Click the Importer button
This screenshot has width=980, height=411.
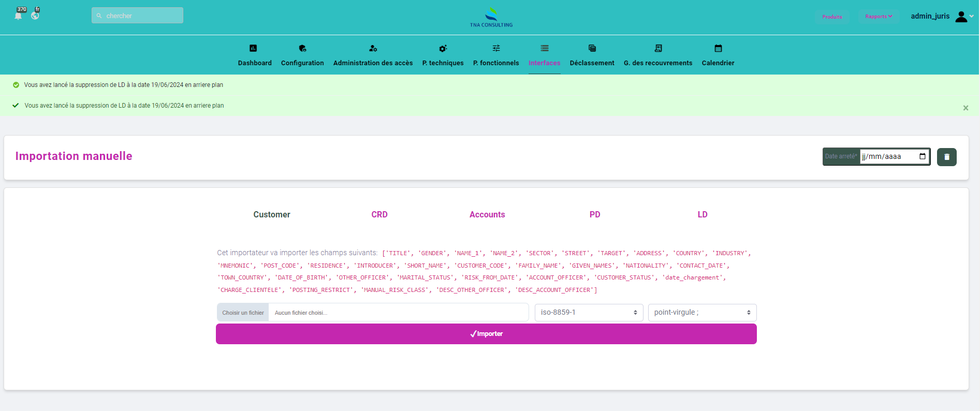(486, 334)
